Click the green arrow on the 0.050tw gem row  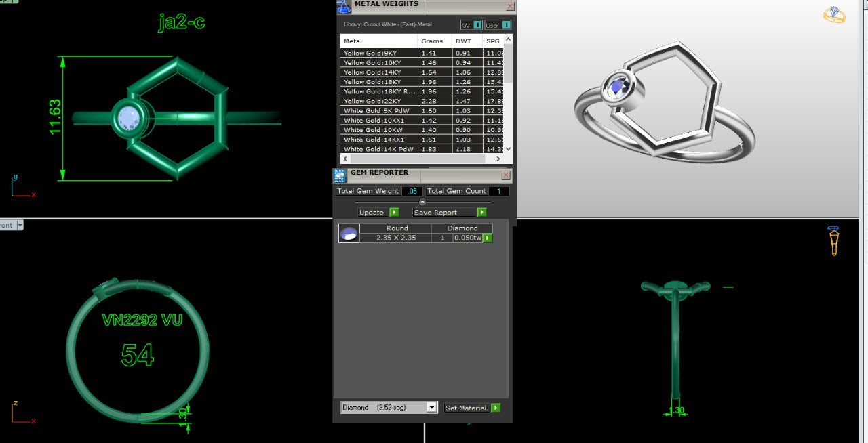coord(488,238)
